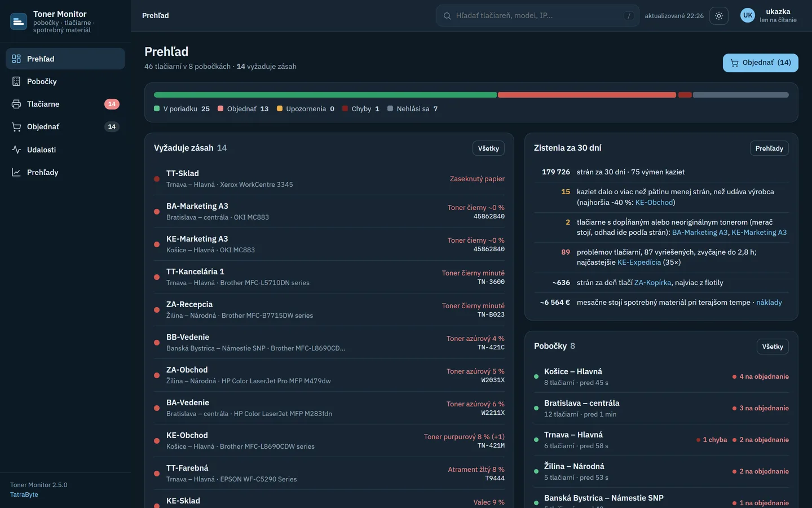Open the ZA-Recepcia printer row
The height and width of the screenshot is (508, 812).
tap(329, 310)
